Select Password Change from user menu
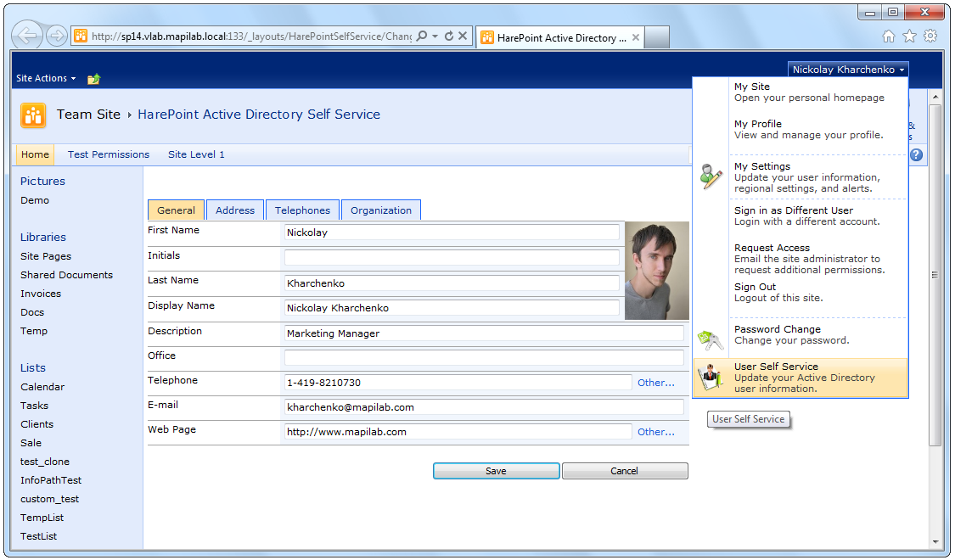 click(777, 329)
